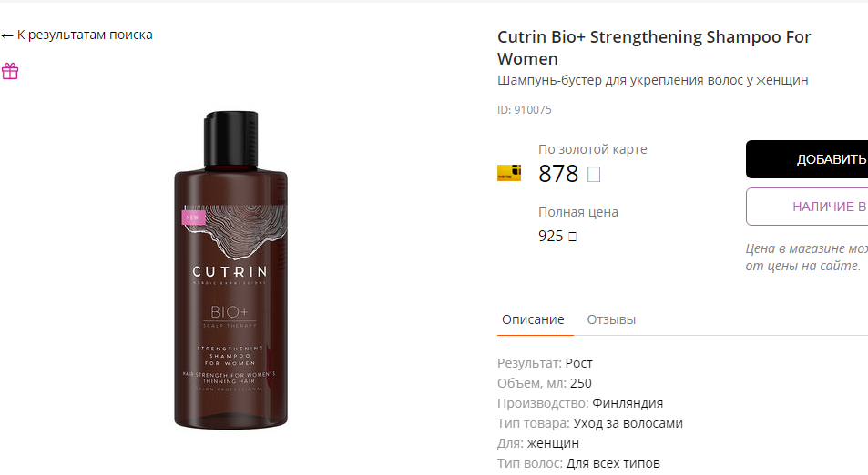
Task: Click the ruble sign next to 925
Action: tap(572, 237)
